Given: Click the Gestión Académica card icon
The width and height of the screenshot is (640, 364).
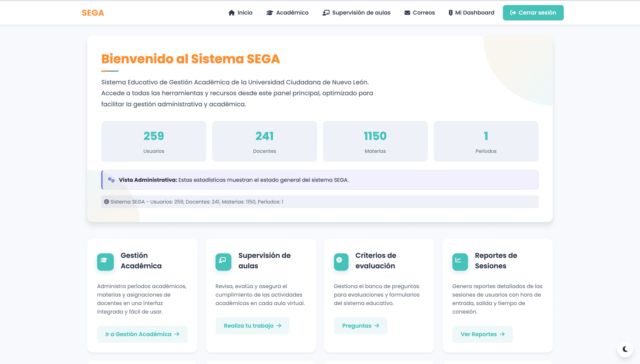Looking at the screenshot, I should [105, 262].
